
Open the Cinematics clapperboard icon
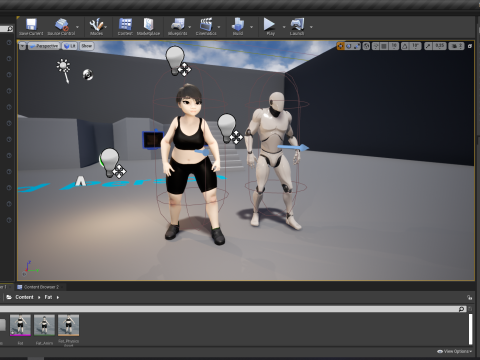(x=206, y=25)
